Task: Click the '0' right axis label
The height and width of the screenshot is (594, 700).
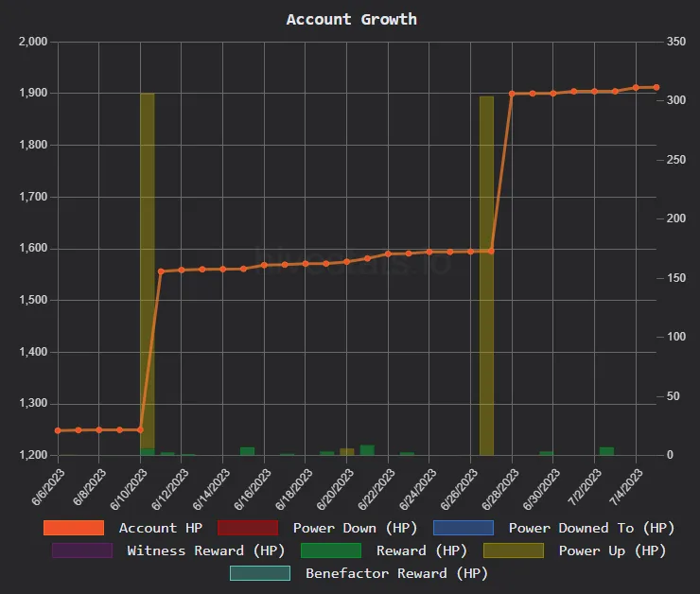Action: (x=670, y=455)
